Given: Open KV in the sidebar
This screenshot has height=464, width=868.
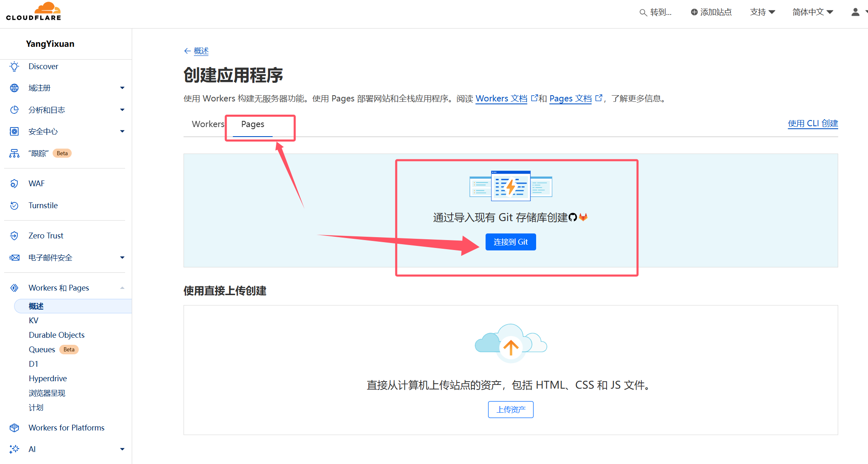Looking at the screenshot, I should coord(34,320).
